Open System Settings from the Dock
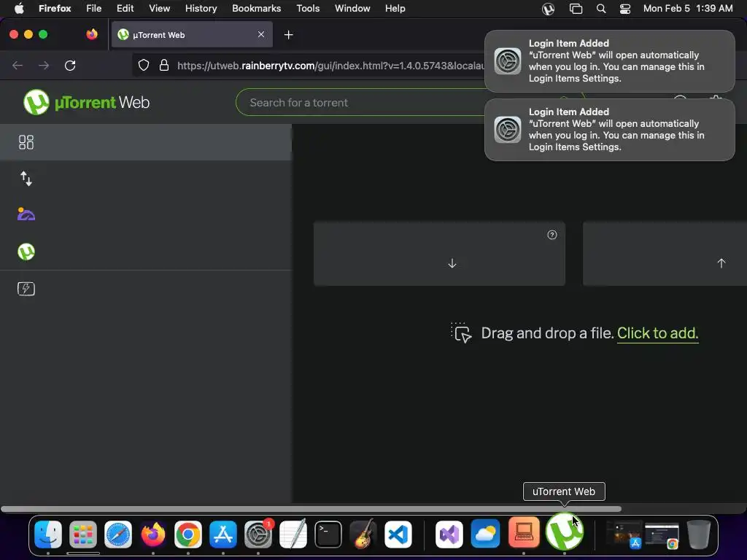The height and width of the screenshot is (560, 747). coord(258,534)
